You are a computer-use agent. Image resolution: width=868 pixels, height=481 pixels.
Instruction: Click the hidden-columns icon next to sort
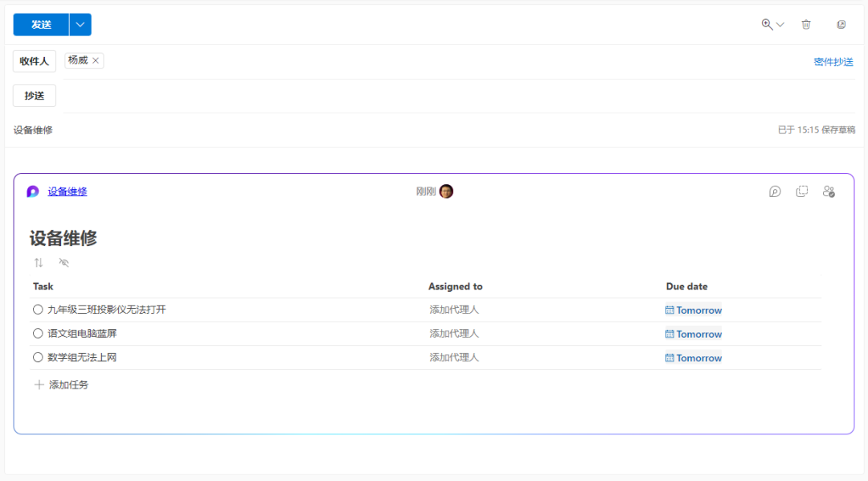coord(63,262)
